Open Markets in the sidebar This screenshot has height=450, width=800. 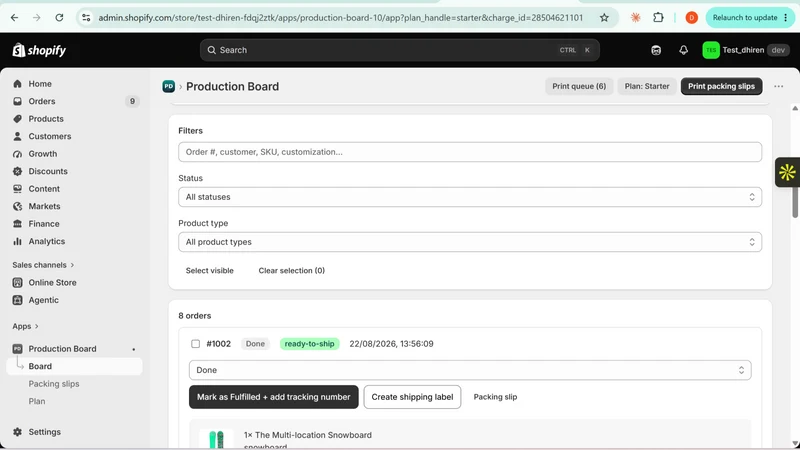(x=44, y=206)
